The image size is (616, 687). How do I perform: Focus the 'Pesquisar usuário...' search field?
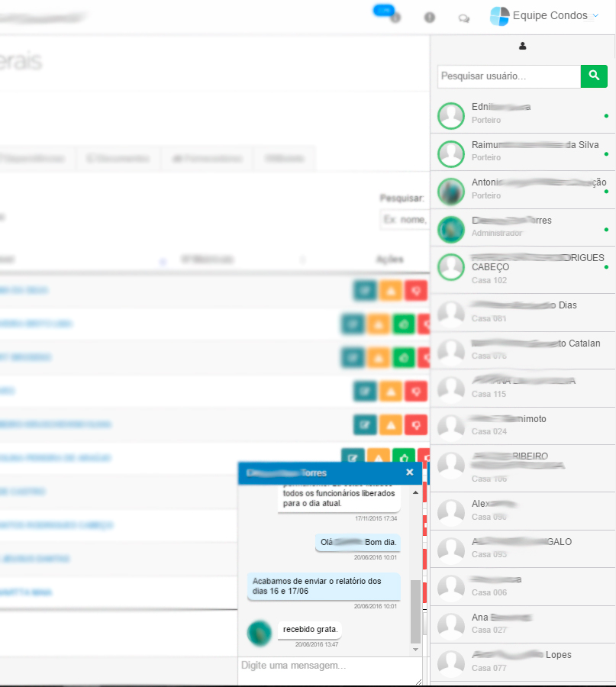[508, 76]
